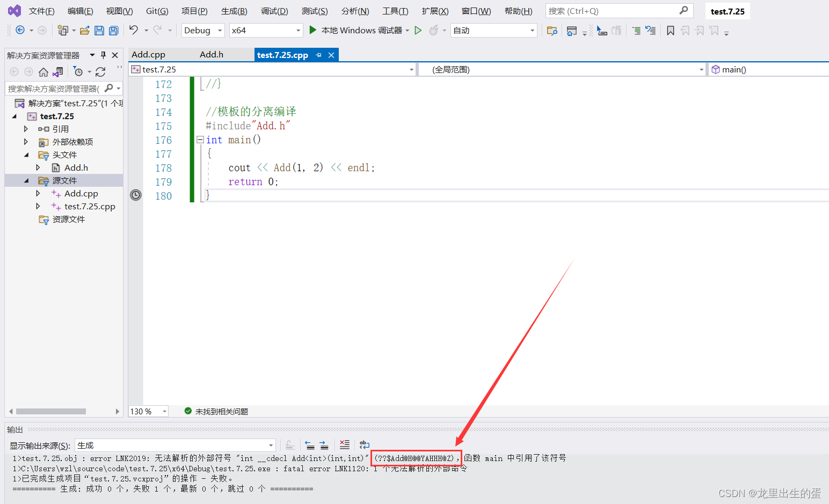
Task: Open the main() member dropdown
Action: click(768, 69)
